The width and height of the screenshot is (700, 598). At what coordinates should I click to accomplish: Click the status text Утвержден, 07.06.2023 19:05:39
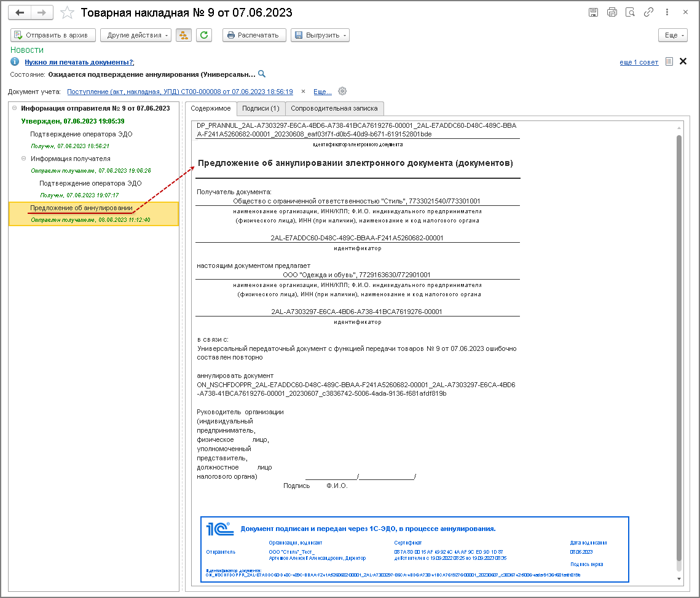73,121
